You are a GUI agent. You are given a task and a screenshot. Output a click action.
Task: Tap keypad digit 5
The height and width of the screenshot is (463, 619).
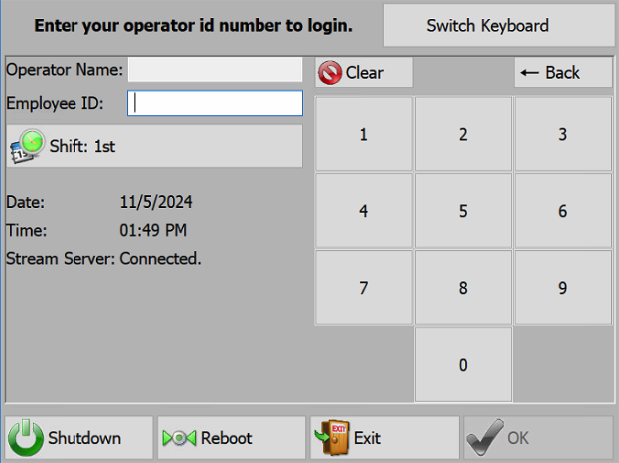(463, 211)
